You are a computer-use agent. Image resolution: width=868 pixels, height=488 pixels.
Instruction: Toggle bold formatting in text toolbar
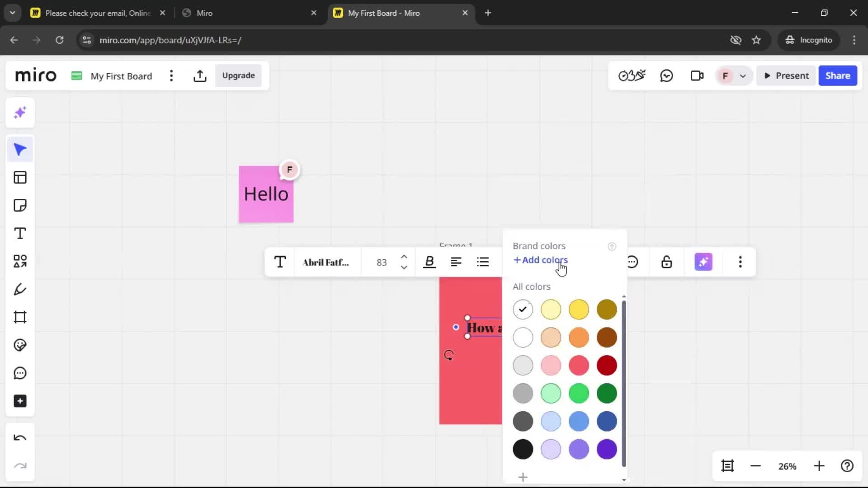click(429, 262)
